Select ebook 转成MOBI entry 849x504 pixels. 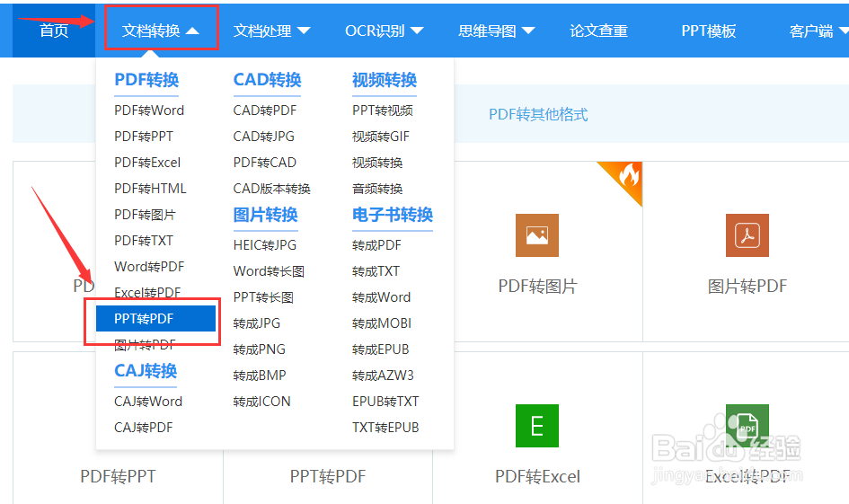(382, 323)
